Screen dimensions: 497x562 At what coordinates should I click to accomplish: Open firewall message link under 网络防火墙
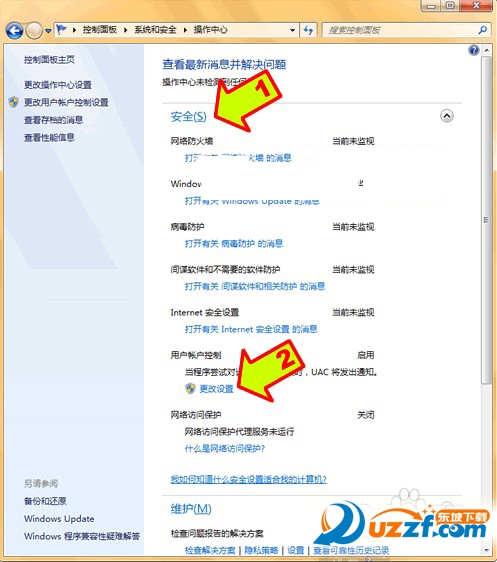click(238, 158)
